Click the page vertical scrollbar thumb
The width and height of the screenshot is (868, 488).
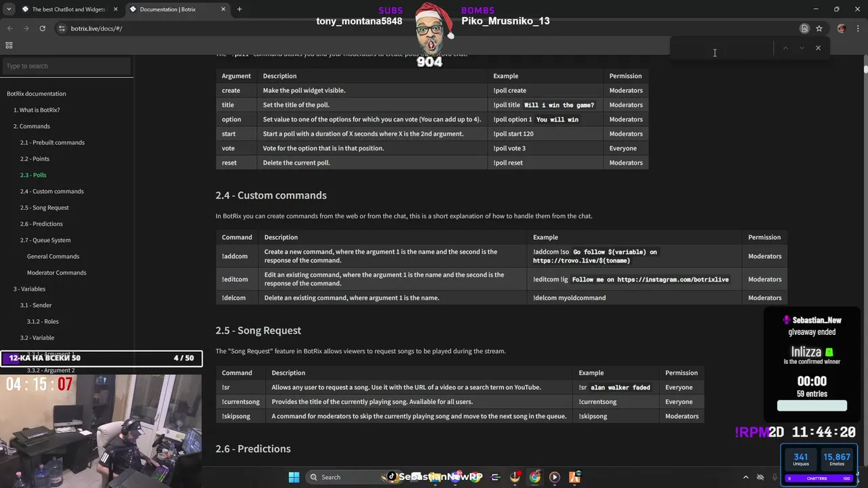click(865, 69)
